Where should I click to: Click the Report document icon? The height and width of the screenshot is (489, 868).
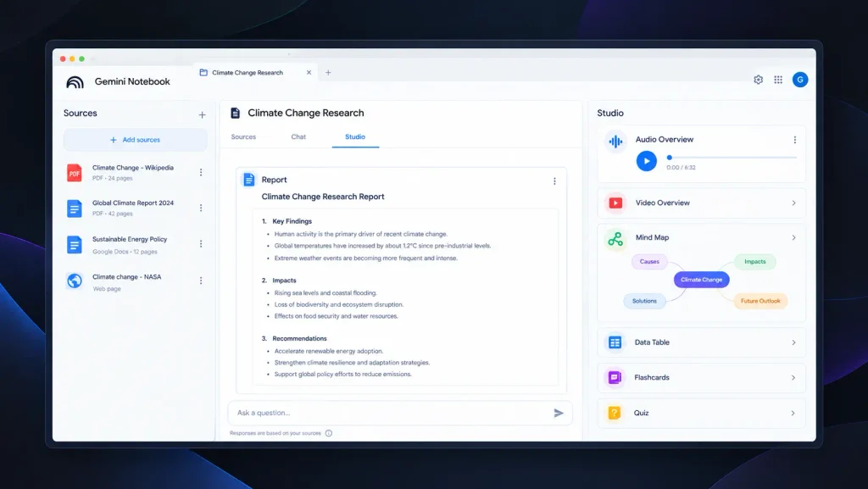249,180
